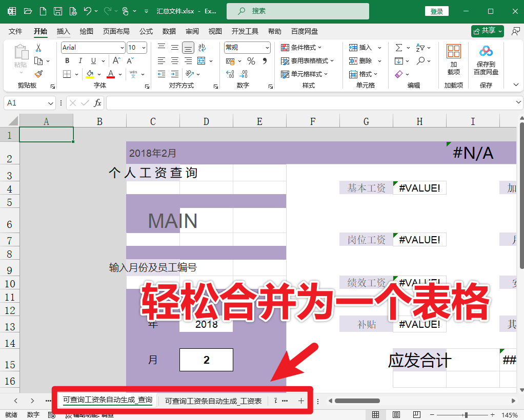Image resolution: width=524 pixels, height=420 pixels.
Task: Open the number format (常规) dropdown
Action: tap(246, 47)
